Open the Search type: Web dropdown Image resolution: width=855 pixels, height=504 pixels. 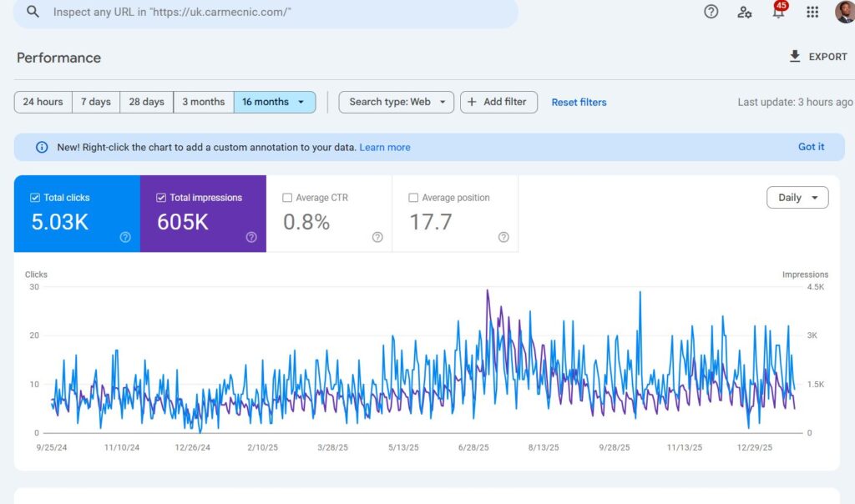click(x=397, y=102)
